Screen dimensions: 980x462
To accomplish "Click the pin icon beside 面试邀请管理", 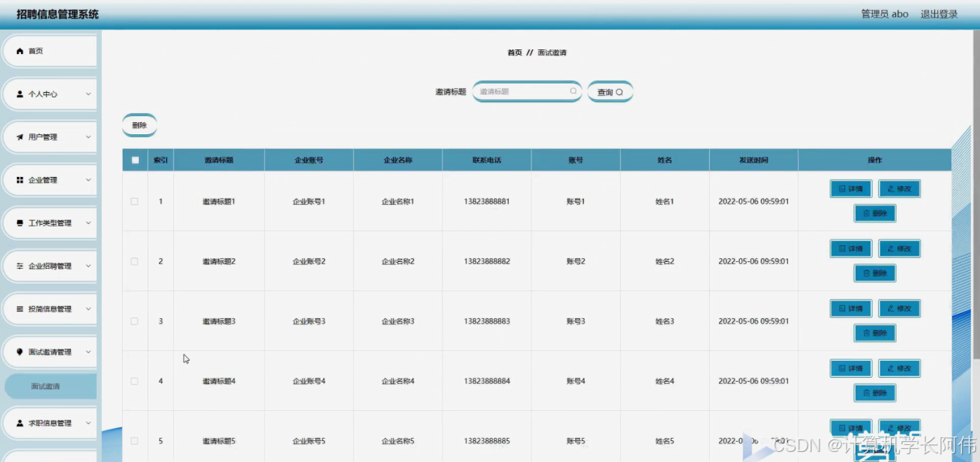I will 20,352.
